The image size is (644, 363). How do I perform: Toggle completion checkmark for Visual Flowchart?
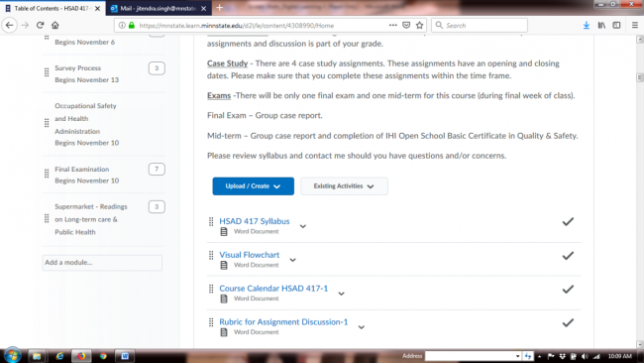click(568, 255)
